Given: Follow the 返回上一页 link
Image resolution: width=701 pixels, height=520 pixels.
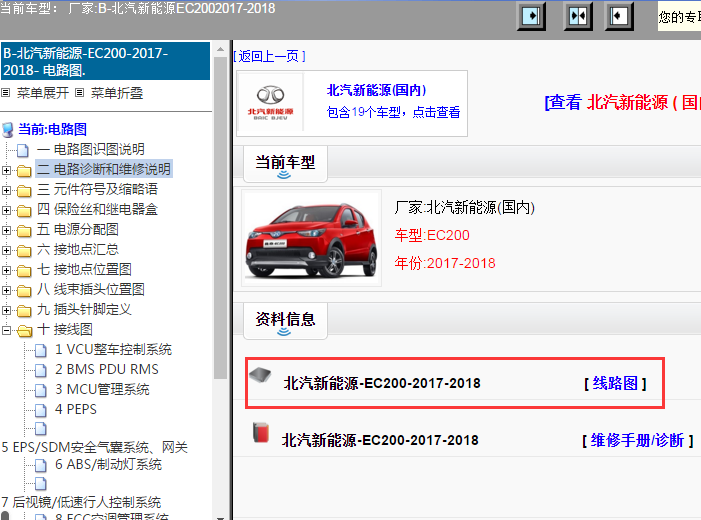Looking at the screenshot, I should (270, 56).
